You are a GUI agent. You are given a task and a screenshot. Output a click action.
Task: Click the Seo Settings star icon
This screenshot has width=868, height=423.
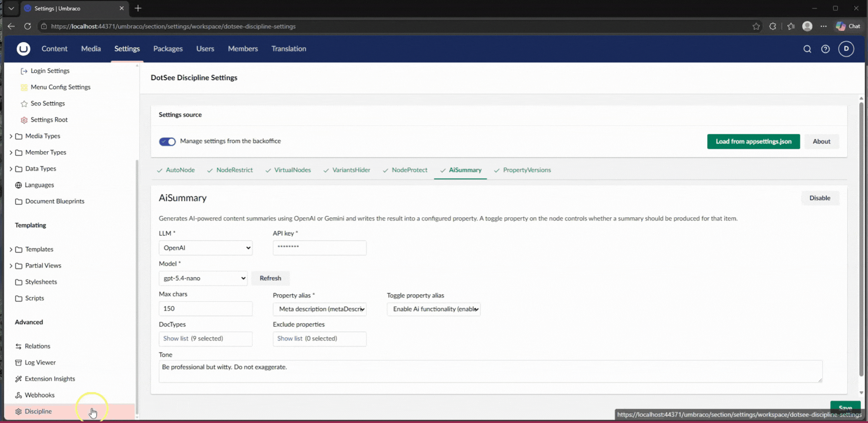pos(24,104)
